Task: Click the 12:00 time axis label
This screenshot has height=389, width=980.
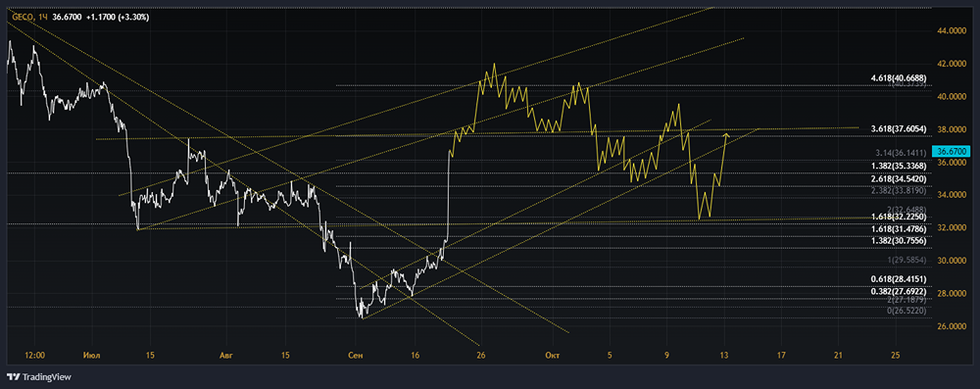Action: 35,356
